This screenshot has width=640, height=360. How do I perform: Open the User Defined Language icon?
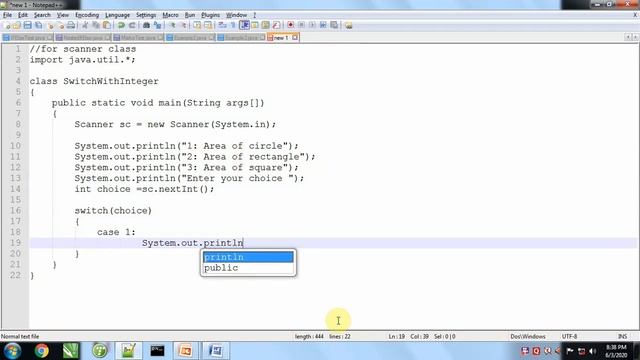[255, 25]
